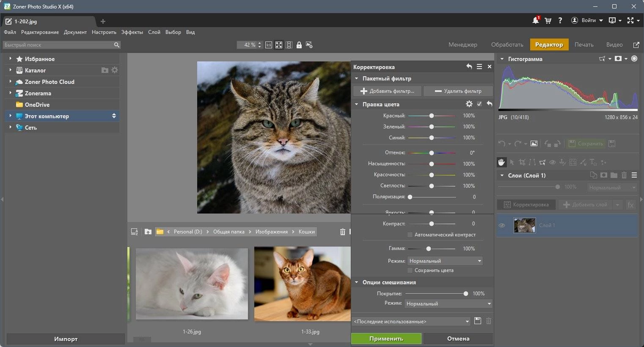Open help question mark icon
Screen dimensions: 644x347
[x=560, y=20]
